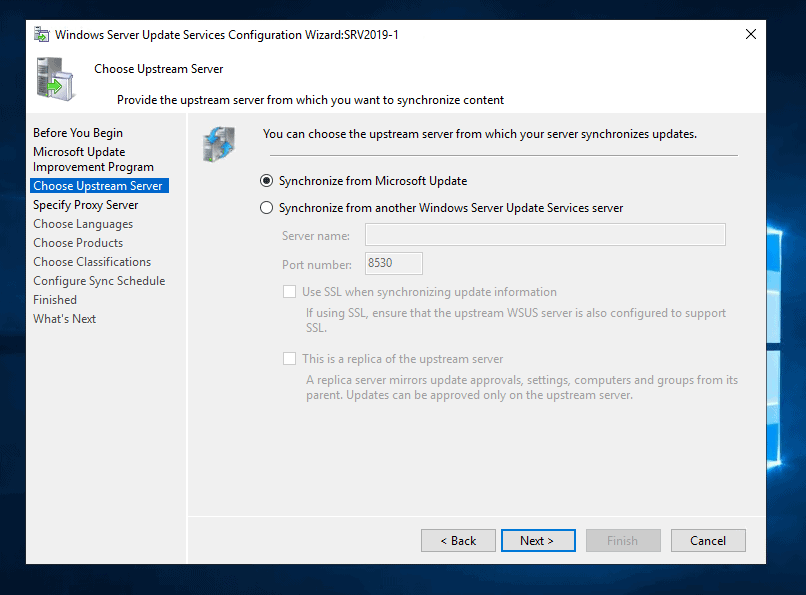
Task: Open the "Choose Languages" step
Action: tap(86, 223)
